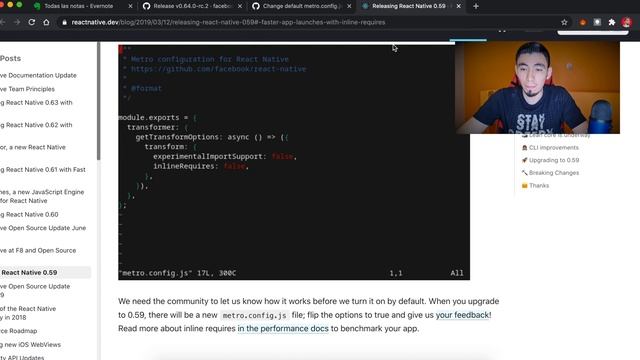Close the Release v0.64.0-rc.2 tab
This screenshot has width=640, height=360.
pyautogui.click(x=240, y=6)
